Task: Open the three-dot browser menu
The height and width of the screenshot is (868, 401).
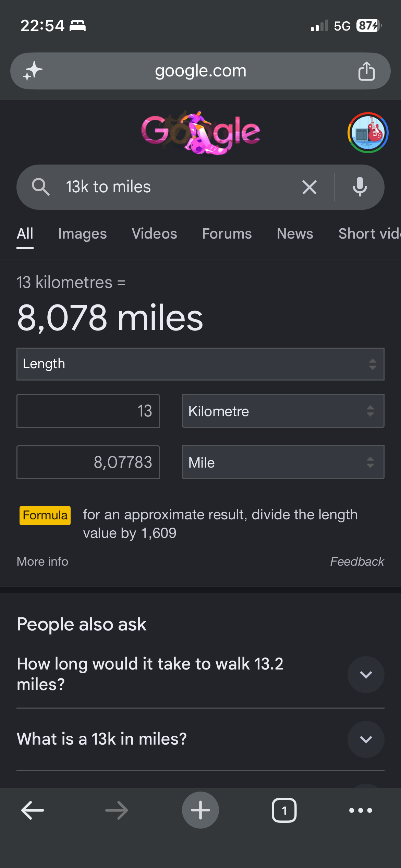Action: [x=361, y=810]
